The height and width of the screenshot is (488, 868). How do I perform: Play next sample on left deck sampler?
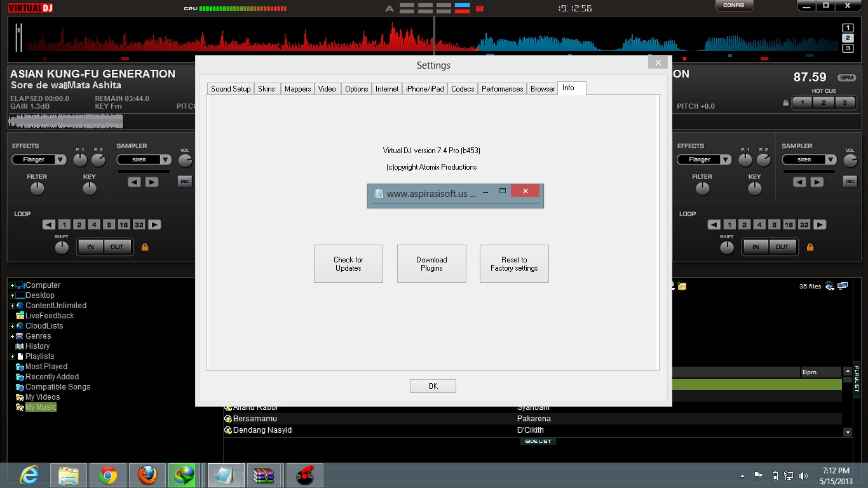tap(151, 182)
